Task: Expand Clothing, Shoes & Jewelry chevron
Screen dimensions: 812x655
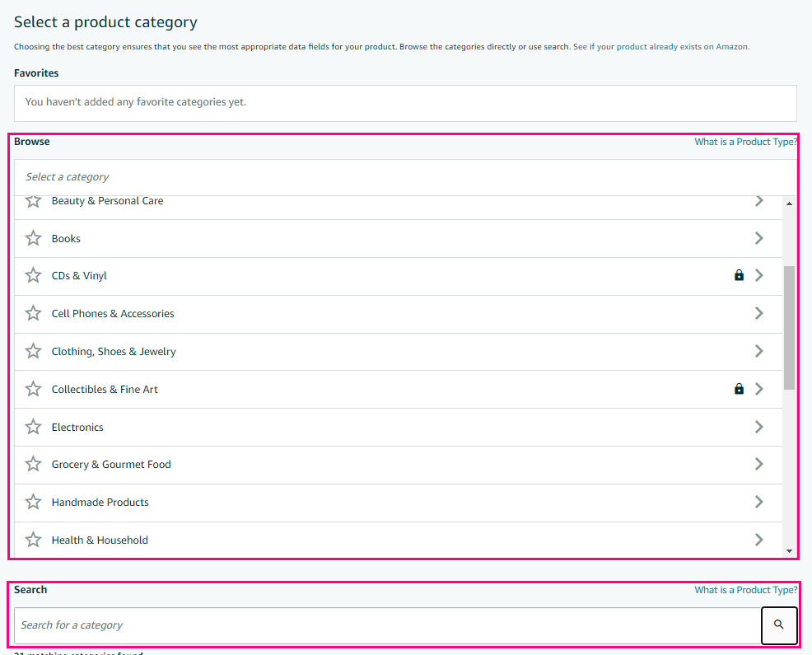Action: coord(759,351)
